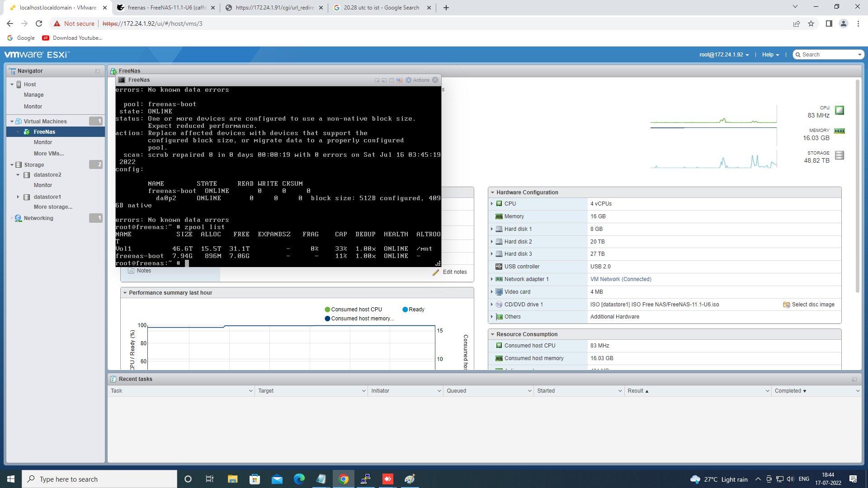Click the minimize Recent tasks panel icon

854,380
